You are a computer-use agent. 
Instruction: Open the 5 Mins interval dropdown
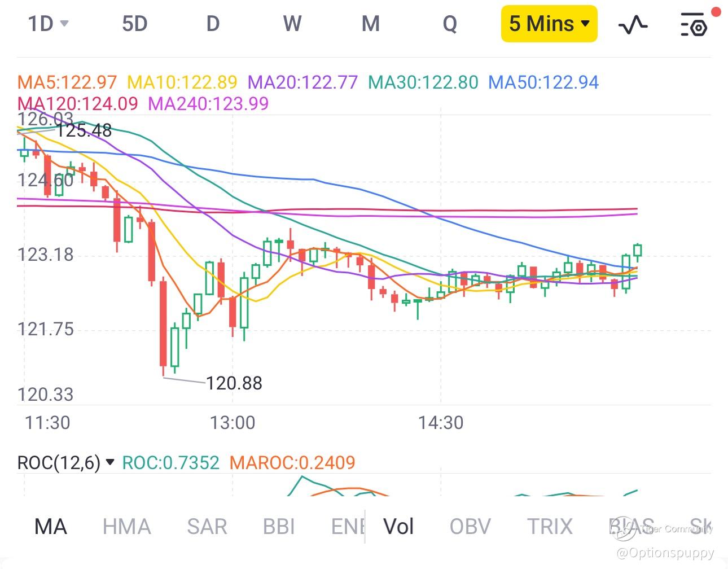tap(549, 24)
